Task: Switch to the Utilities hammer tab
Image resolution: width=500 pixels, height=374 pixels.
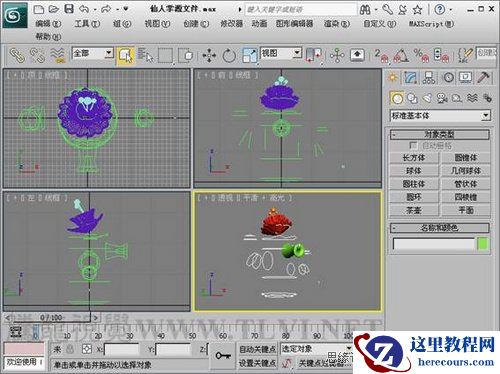Action: point(483,78)
